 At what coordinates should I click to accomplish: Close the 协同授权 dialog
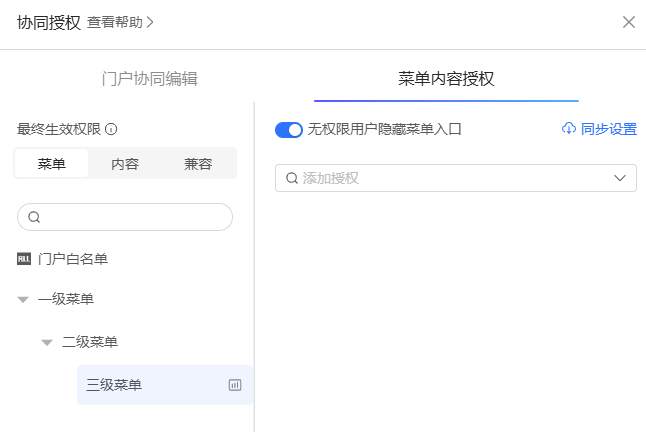coord(628,22)
